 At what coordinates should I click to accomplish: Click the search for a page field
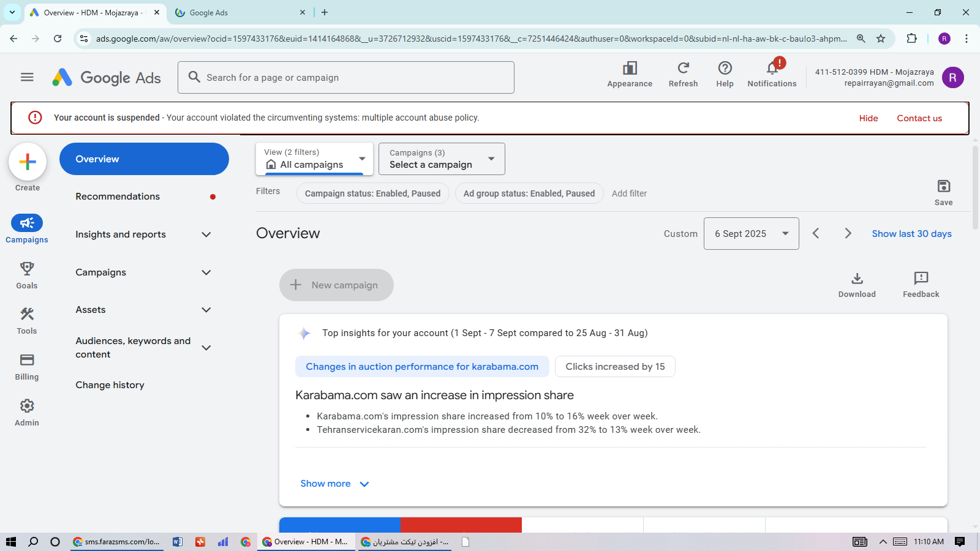pyautogui.click(x=346, y=78)
